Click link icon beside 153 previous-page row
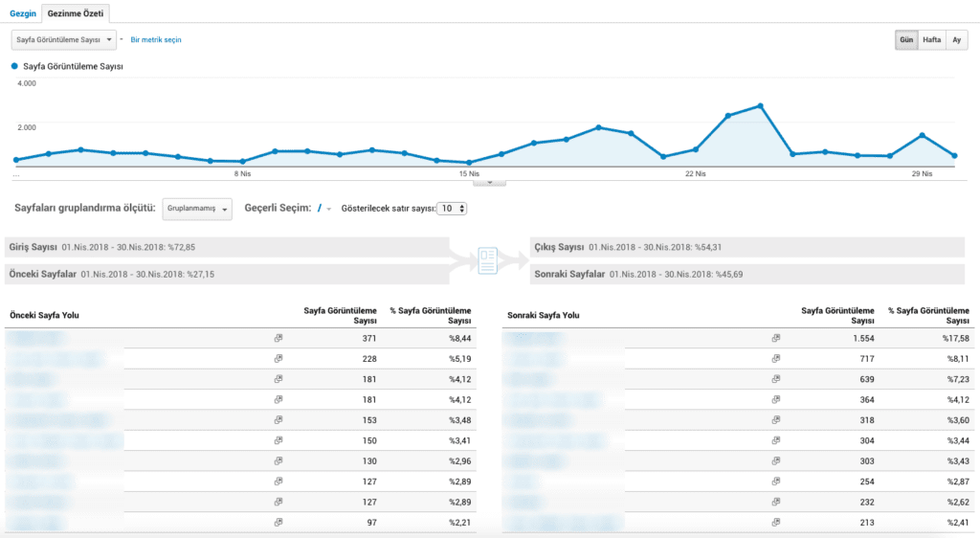980x538 pixels. 278,420
